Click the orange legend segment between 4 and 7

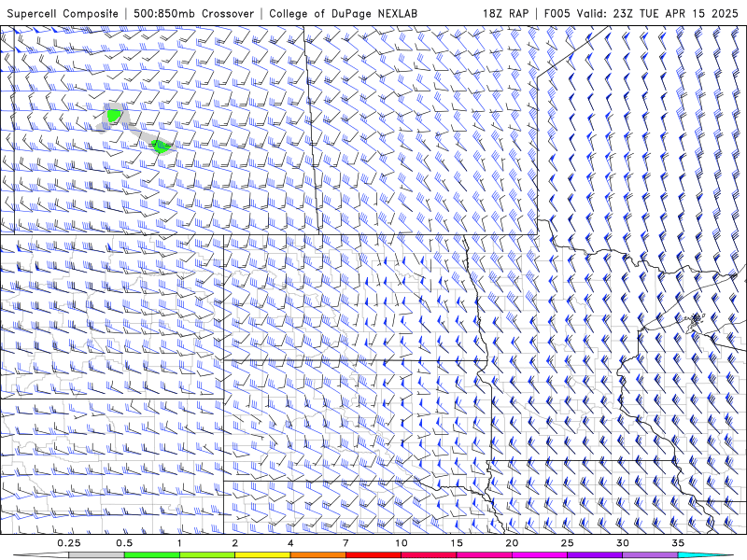pos(317,555)
